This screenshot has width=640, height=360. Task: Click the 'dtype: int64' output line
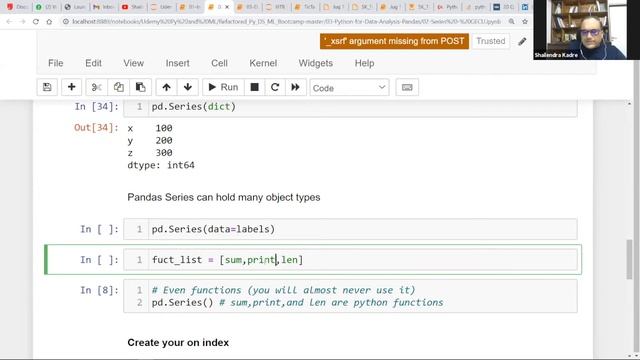pyautogui.click(x=161, y=165)
